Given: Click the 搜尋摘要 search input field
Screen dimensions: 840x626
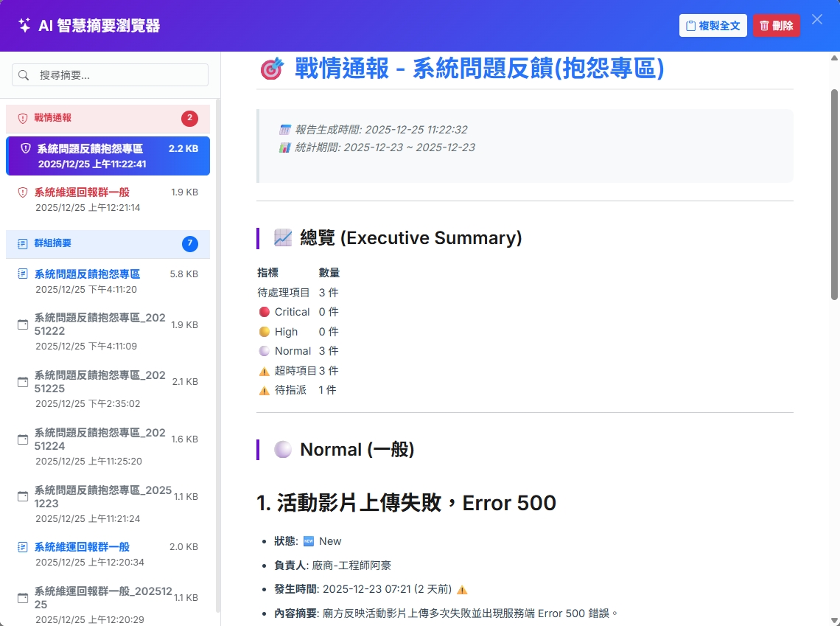Looking at the screenshot, I should [x=111, y=74].
